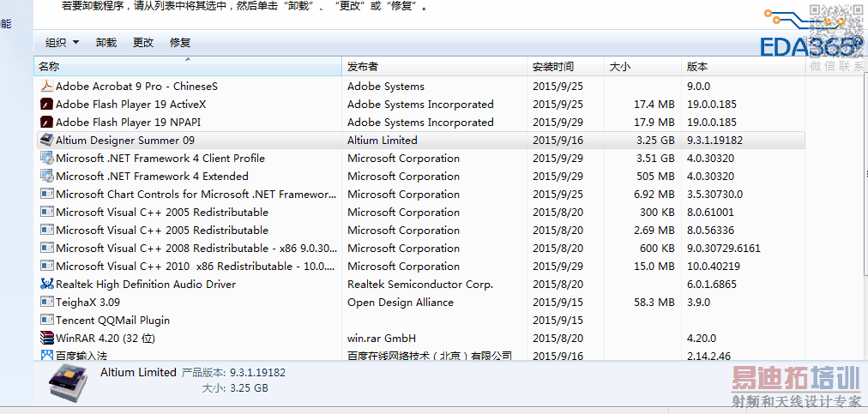This screenshot has height=414, width=868.
Task: Click the TeighaX 3.09 program icon
Action: tap(47, 303)
